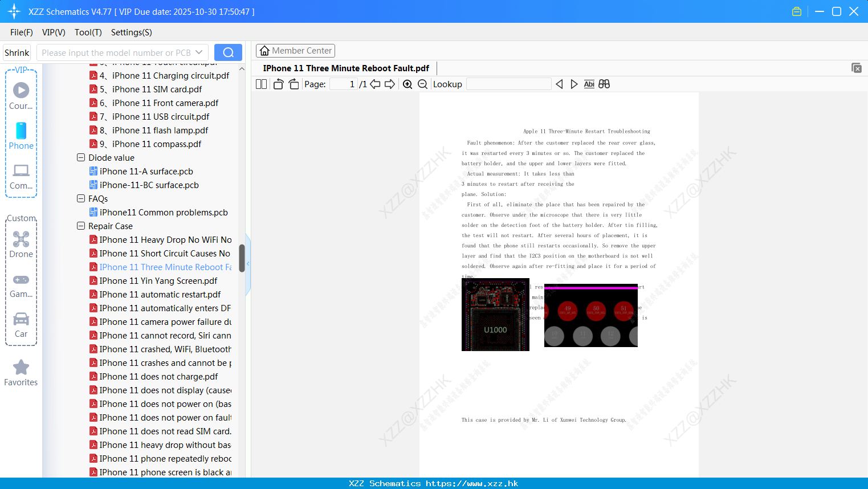This screenshot has height=489, width=868.
Task: Select Drone category in sidebar
Action: 21,244
